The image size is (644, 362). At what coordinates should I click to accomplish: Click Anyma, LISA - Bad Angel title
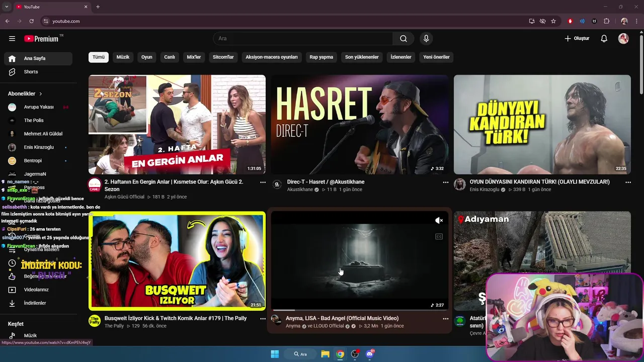tap(342, 318)
